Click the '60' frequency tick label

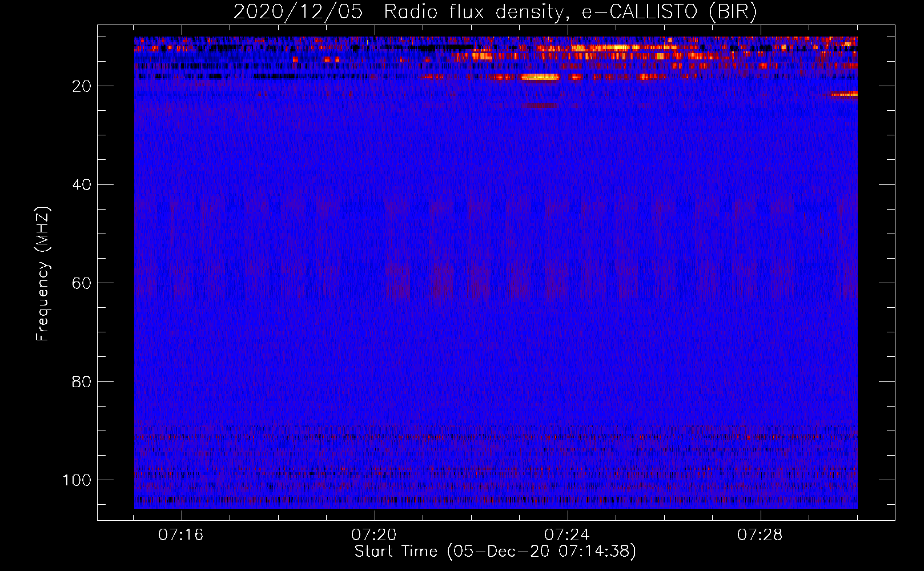click(82, 283)
